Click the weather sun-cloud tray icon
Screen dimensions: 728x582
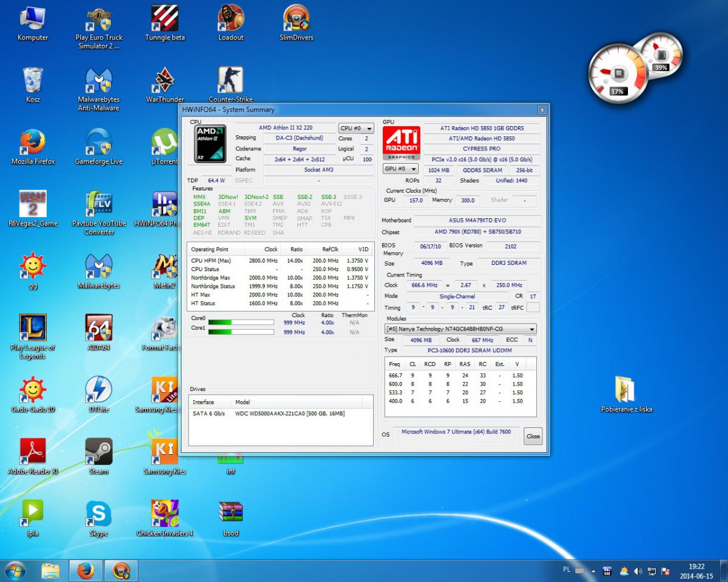(x=624, y=571)
